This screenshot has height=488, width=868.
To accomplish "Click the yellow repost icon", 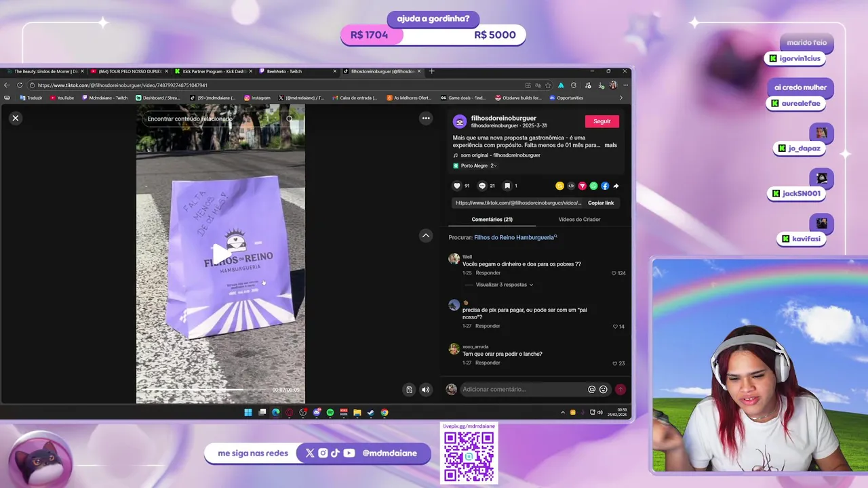I will click(x=559, y=186).
